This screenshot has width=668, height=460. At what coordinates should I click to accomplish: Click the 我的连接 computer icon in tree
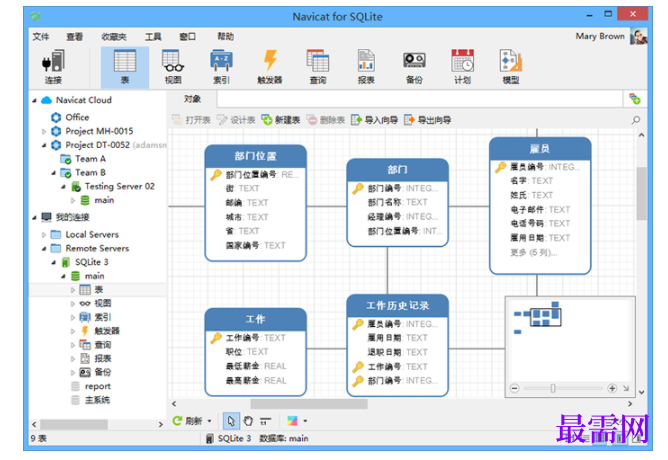click(46, 217)
